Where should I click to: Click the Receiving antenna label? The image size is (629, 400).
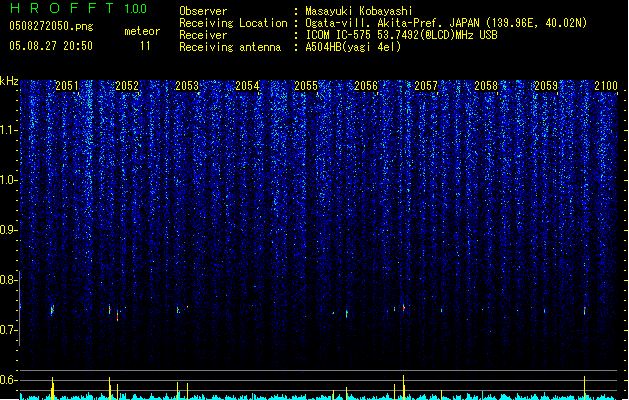point(230,47)
